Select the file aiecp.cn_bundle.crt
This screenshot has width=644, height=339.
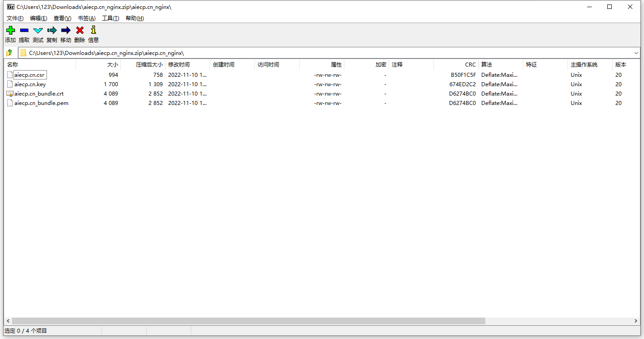click(x=39, y=94)
